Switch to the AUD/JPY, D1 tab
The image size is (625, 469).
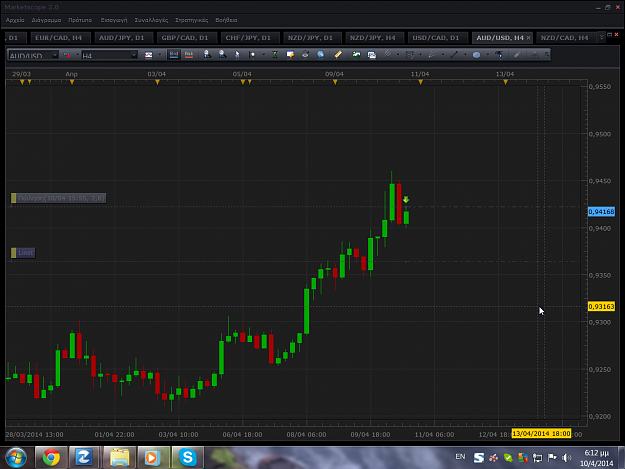pos(122,37)
